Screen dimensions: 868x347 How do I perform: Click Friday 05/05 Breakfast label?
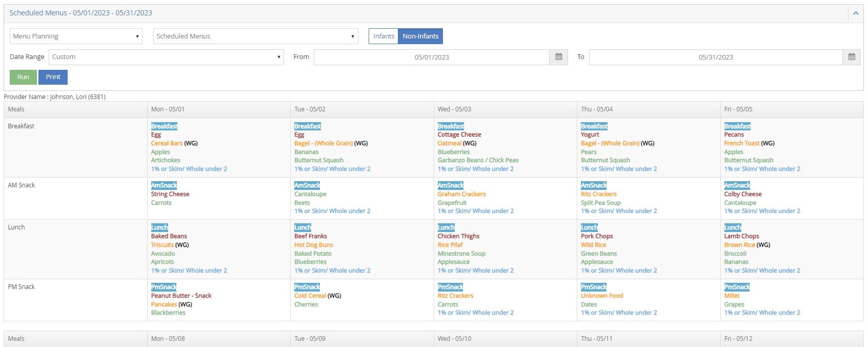click(x=737, y=126)
